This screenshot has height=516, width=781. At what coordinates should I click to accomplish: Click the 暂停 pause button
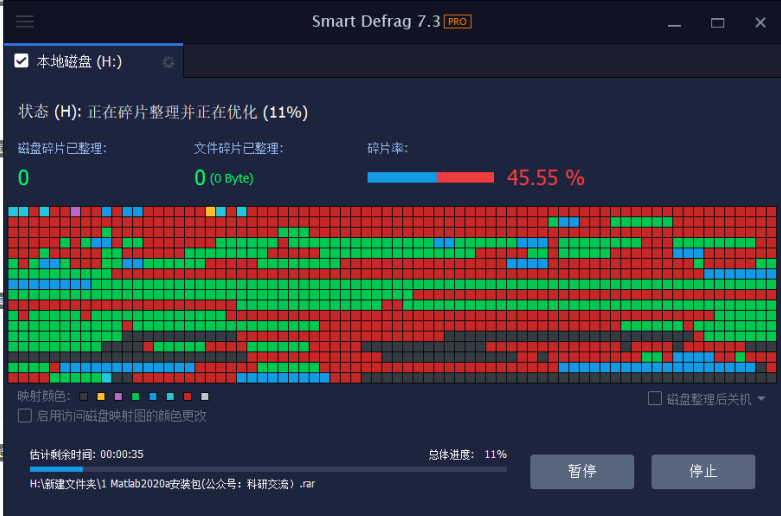(582, 471)
